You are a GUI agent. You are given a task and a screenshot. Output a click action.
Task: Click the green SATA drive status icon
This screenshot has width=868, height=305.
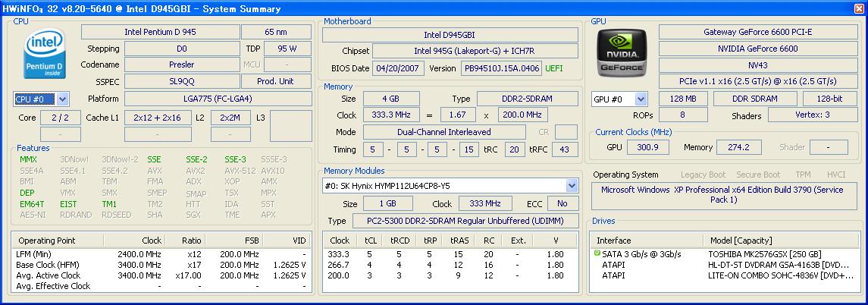[597, 253]
